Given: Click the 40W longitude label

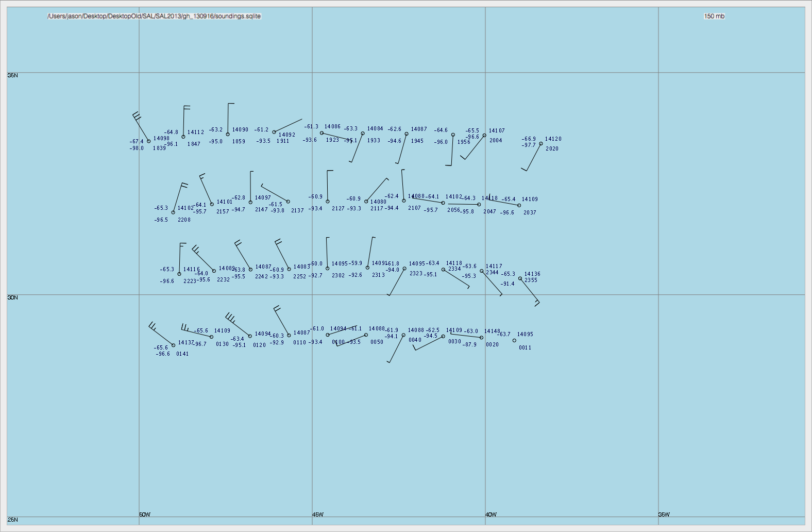Looking at the screenshot, I should (491, 514).
